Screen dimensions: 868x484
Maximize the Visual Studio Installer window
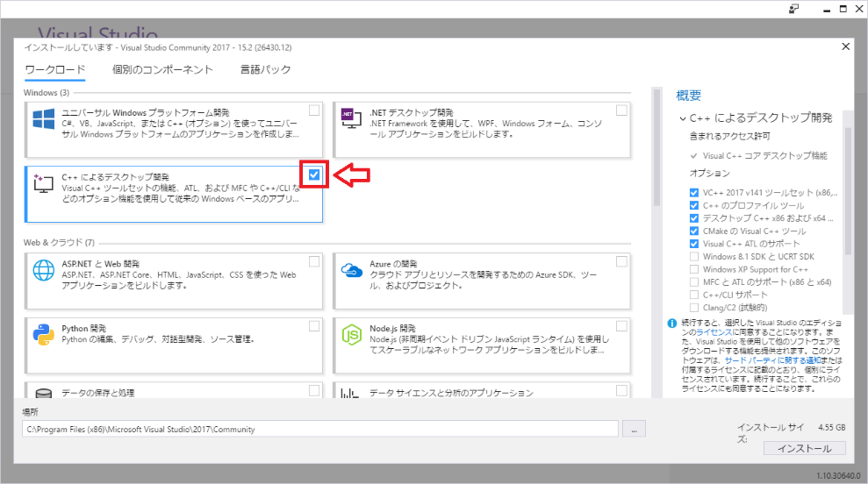click(x=843, y=9)
